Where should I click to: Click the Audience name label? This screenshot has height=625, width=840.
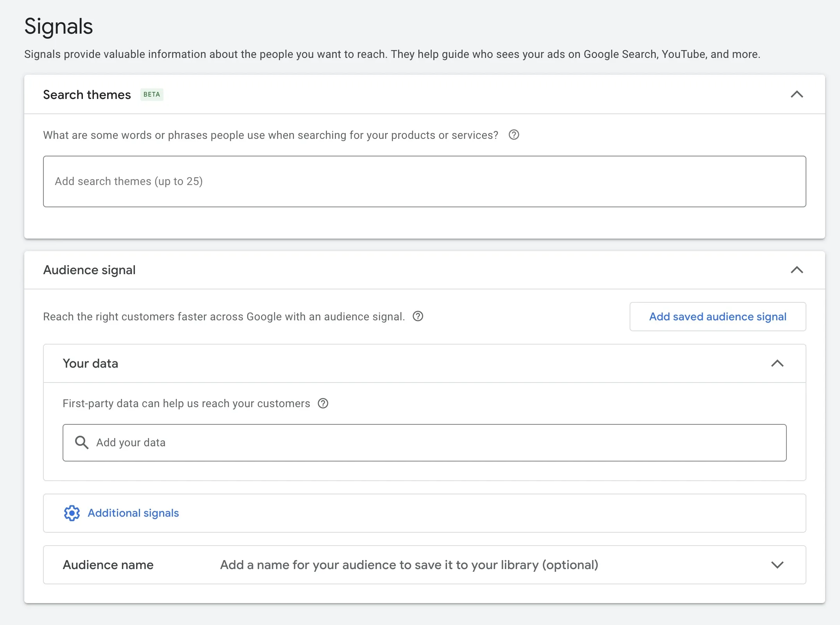[x=108, y=565]
